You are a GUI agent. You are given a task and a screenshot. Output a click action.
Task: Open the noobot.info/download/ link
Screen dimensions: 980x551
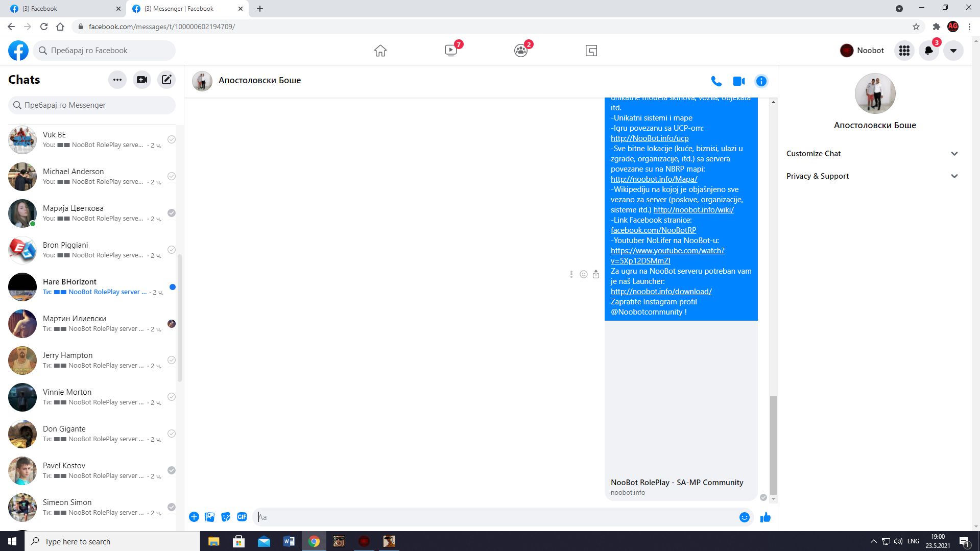(x=661, y=292)
